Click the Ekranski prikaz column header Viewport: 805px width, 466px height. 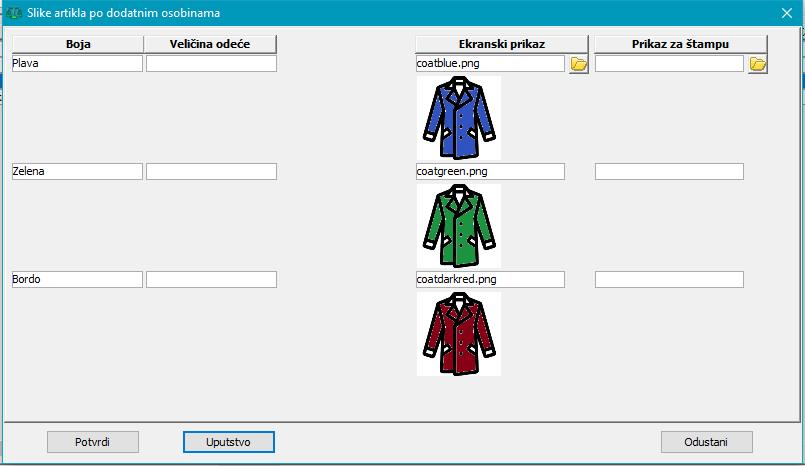click(501, 44)
